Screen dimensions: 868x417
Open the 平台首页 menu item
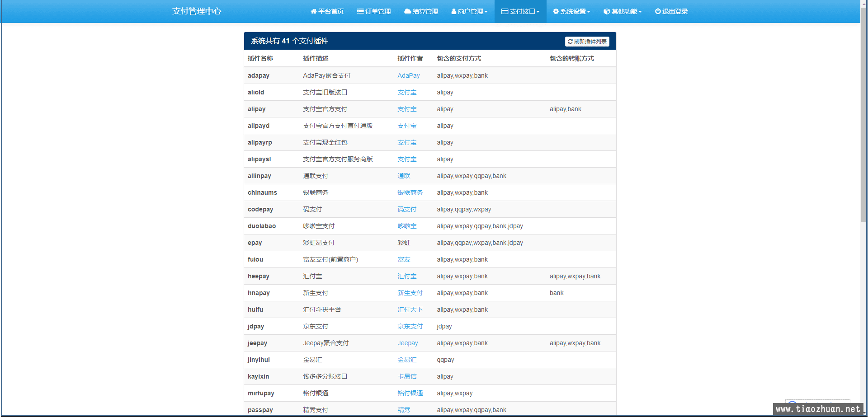tap(327, 11)
